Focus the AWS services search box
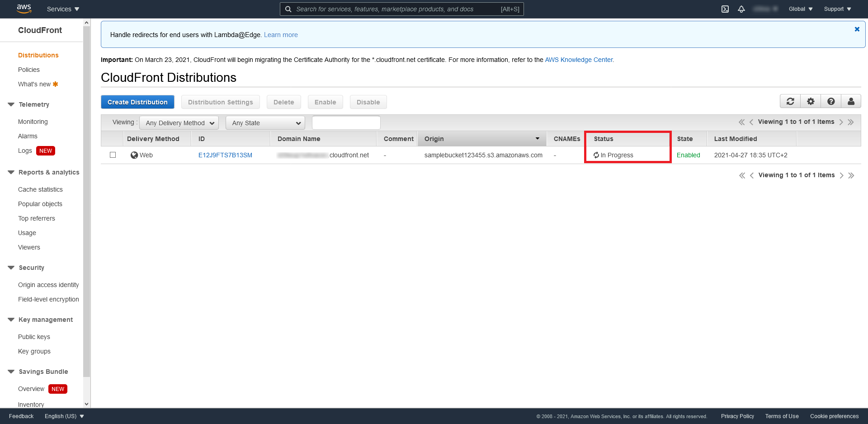 point(401,9)
